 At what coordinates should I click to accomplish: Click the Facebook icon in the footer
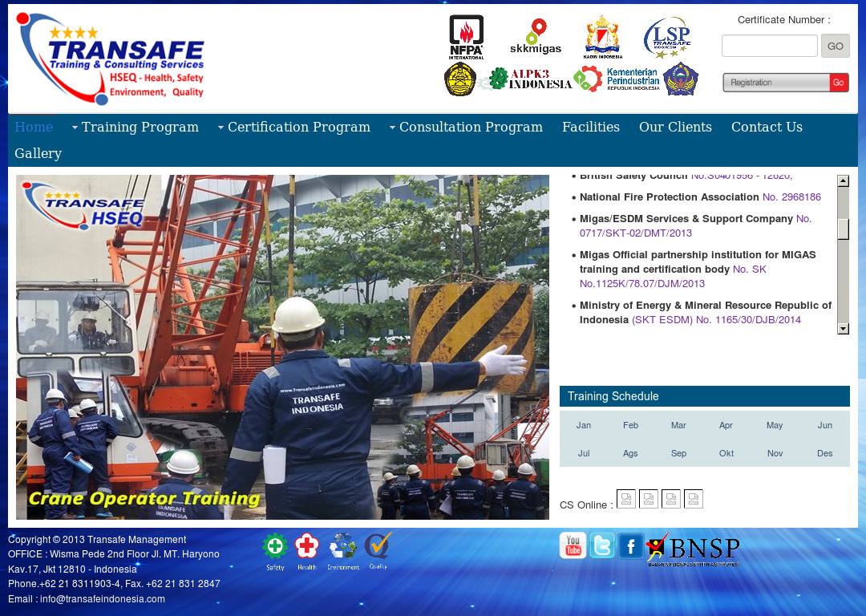(631, 545)
